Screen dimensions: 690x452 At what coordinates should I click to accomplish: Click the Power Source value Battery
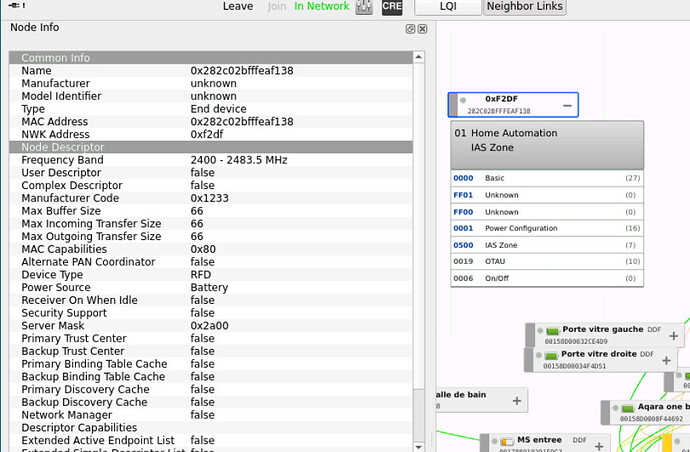(209, 288)
